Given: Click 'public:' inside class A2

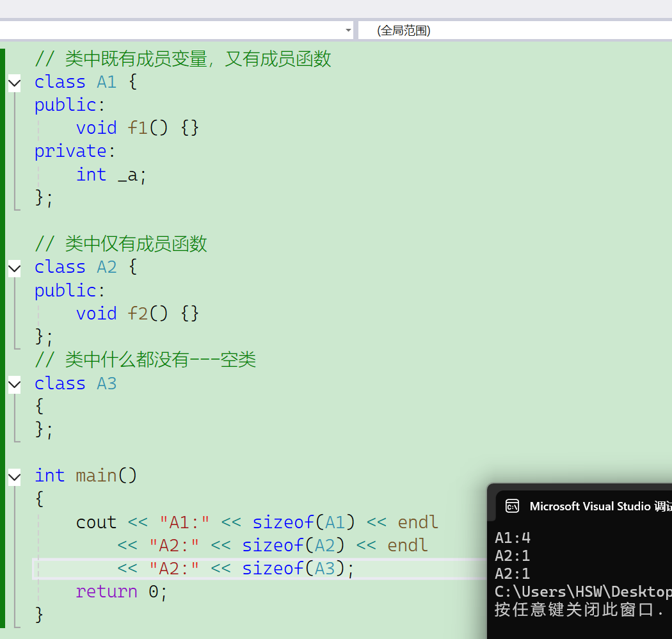Looking at the screenshot, I should 70,291.
